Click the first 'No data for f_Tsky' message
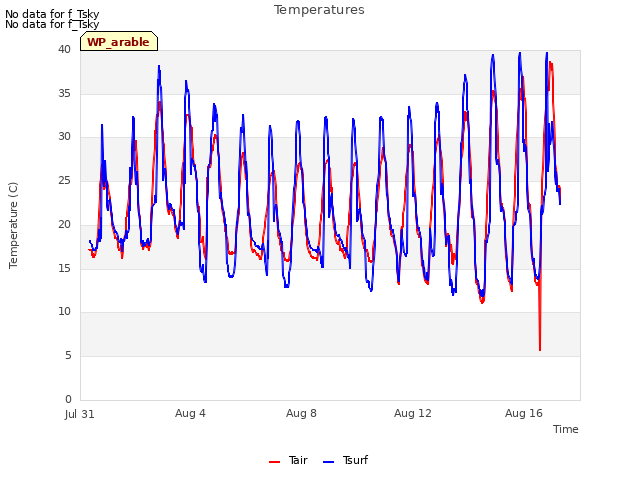640x480 pixels. [52, 14]
